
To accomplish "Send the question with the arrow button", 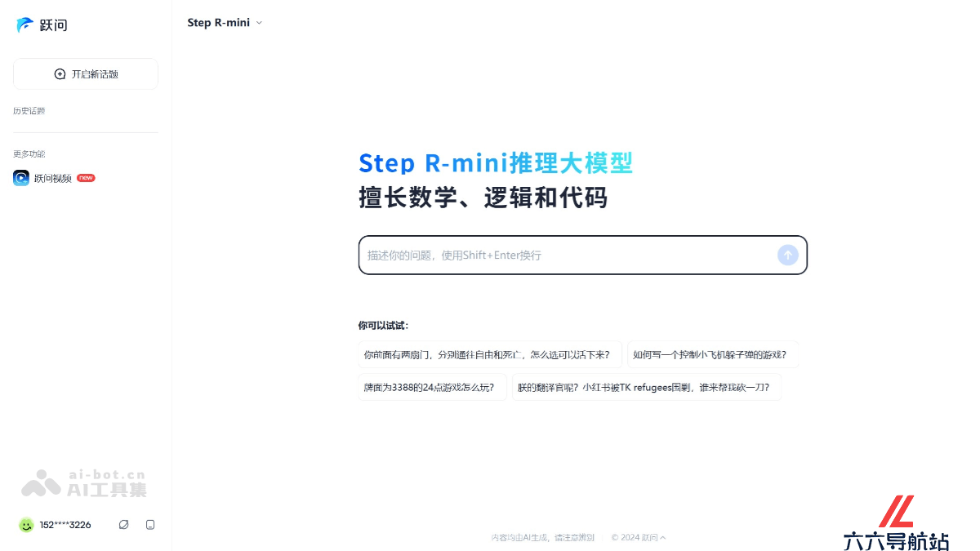I will tap(787, 255).
